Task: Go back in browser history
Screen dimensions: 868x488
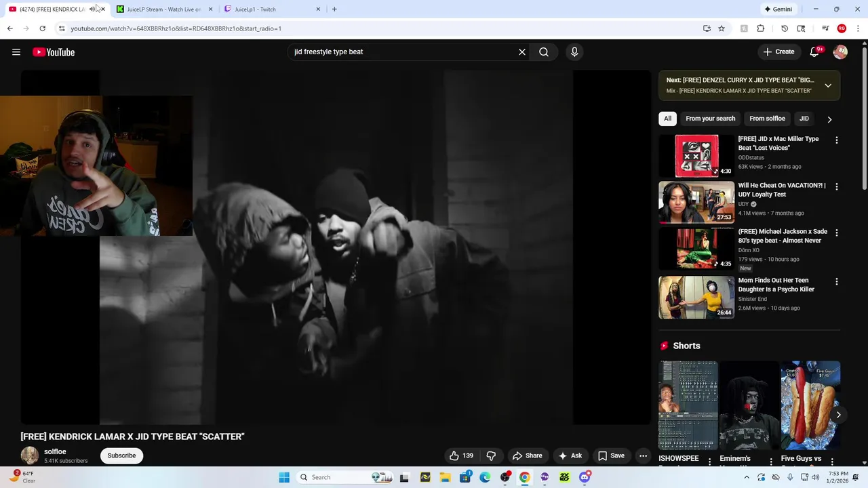Action: click(9, 28)
